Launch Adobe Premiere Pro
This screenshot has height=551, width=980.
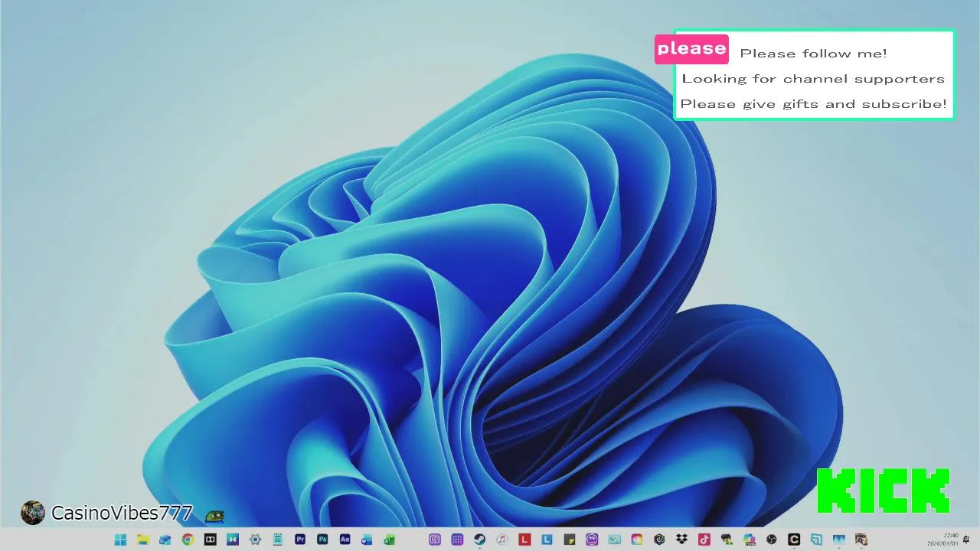(x=300, y=540)
